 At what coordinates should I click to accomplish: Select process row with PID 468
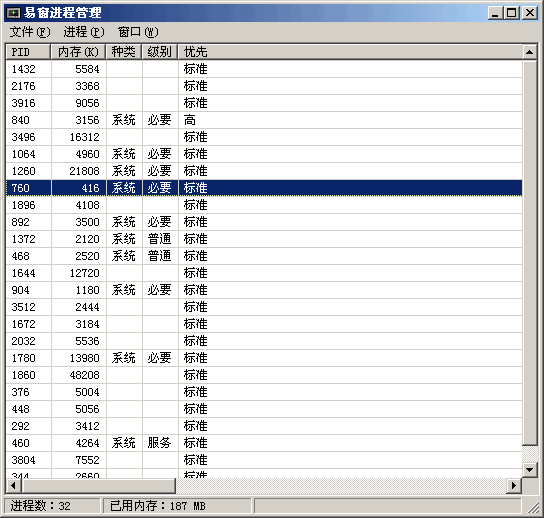(264, 256)
